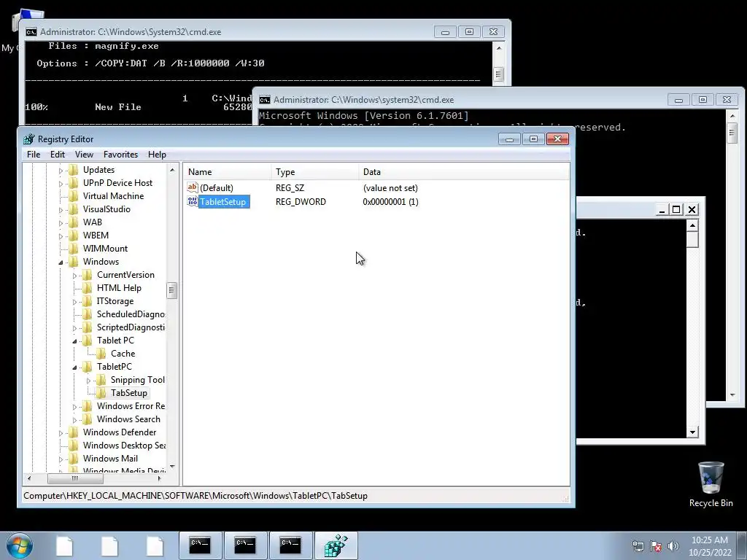The image size is (747, 560).
Task: Click the Action Center flag tray icon
Action: (656, 546)
